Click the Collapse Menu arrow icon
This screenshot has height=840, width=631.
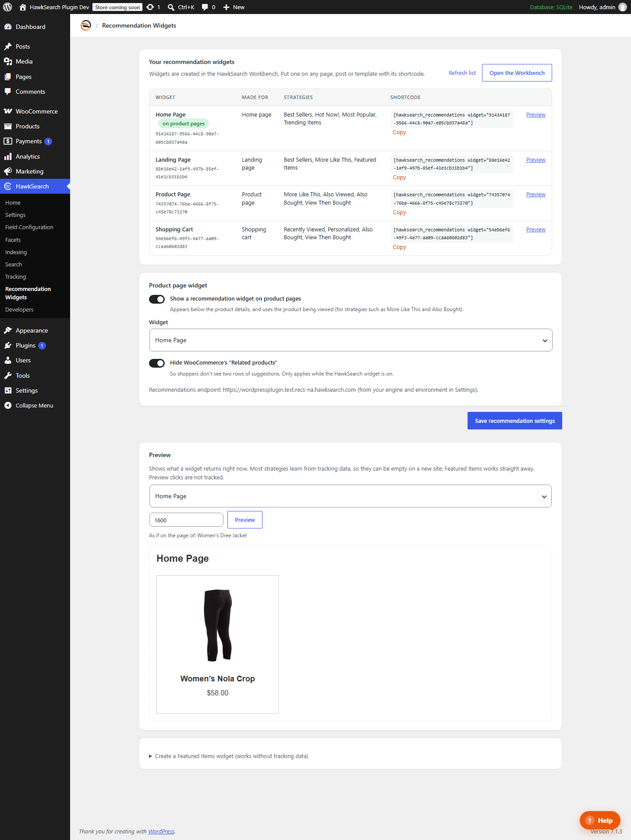pyautogui.click(x=8, y=405)
